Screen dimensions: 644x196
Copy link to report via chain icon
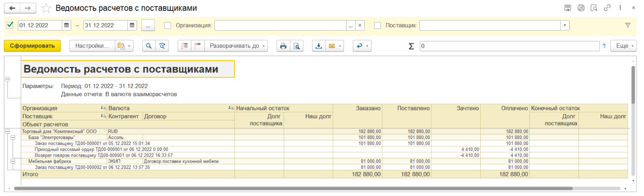click(607, 8)
